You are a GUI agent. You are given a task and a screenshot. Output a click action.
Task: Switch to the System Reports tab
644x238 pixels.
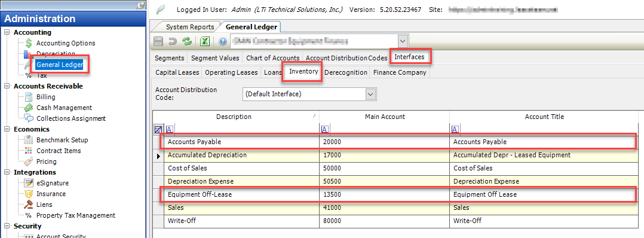(190, 27)
